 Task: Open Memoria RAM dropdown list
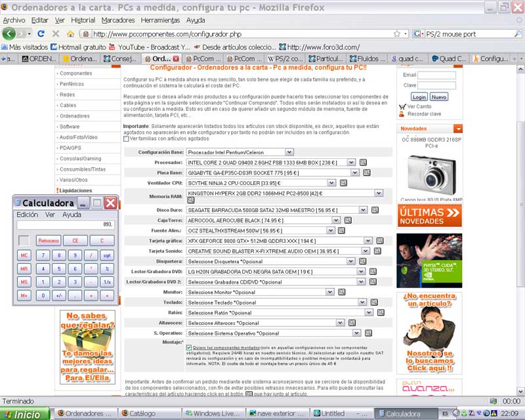379,193
